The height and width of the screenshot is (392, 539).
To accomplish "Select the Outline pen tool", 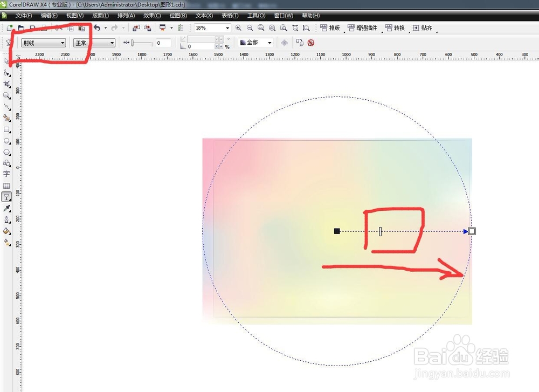I will tap(6, 220).
